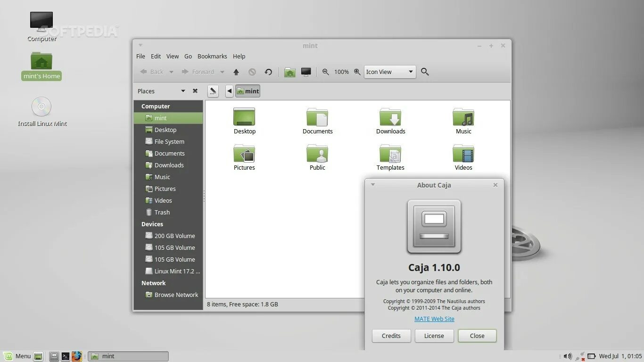Open the View menu
Screen dimensions: 644x362
pyautogui.click(x=173, y=56)
